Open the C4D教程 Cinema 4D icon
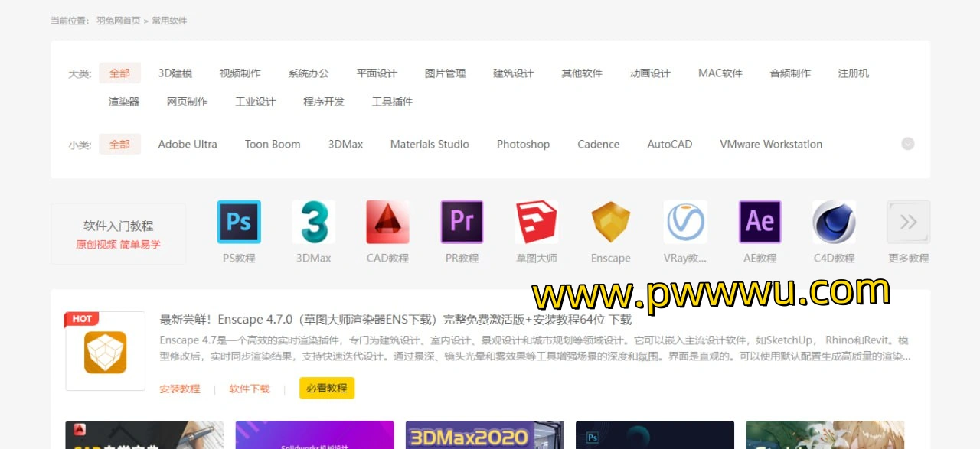 tap(834, 222)
